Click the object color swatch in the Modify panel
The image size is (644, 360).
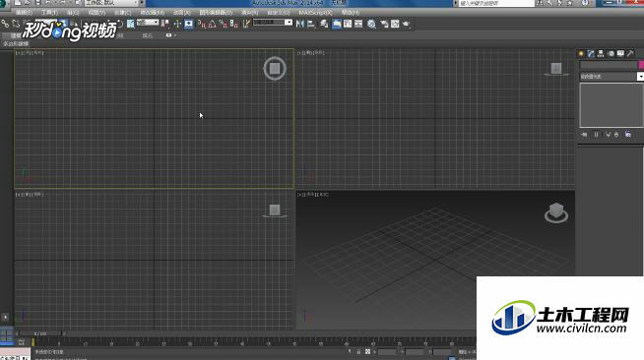point(641,65)
